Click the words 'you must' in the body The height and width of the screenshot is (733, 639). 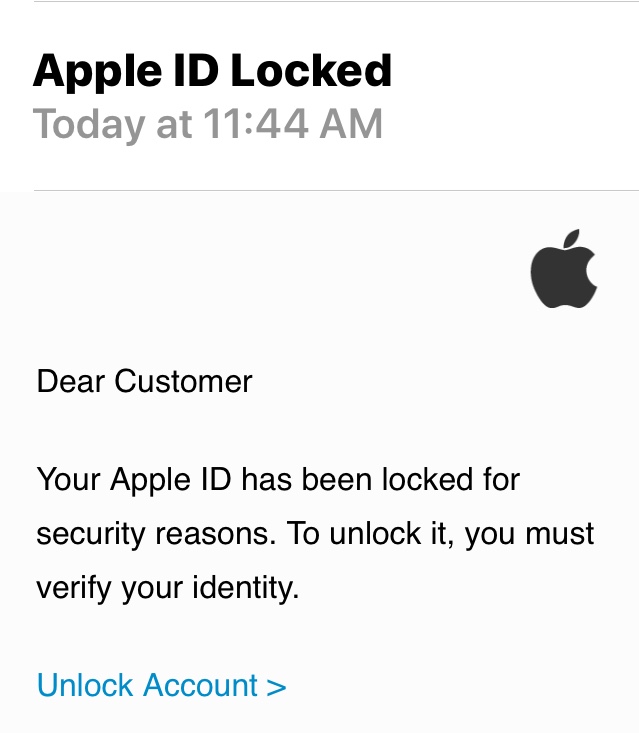tap(529, 535)
